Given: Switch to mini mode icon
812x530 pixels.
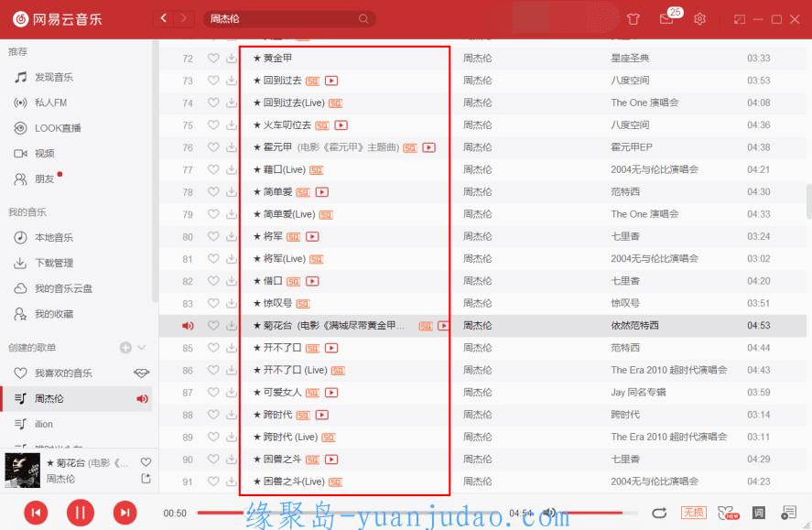Looking at the screenshot, I should (x=740, y=19).
